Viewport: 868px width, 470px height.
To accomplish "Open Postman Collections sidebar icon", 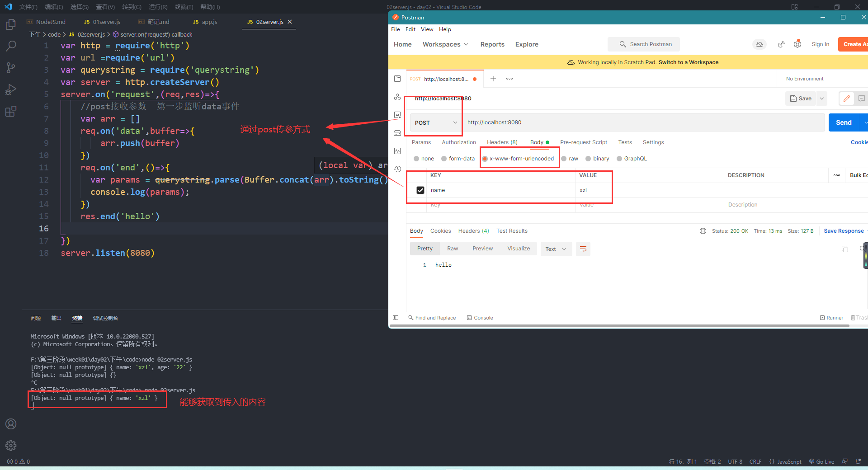I will click(x=397, y=79).
